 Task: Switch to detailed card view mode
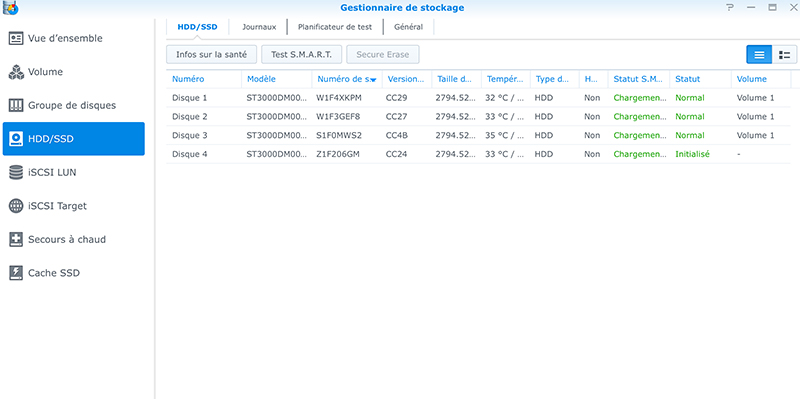tap(785, 55)
